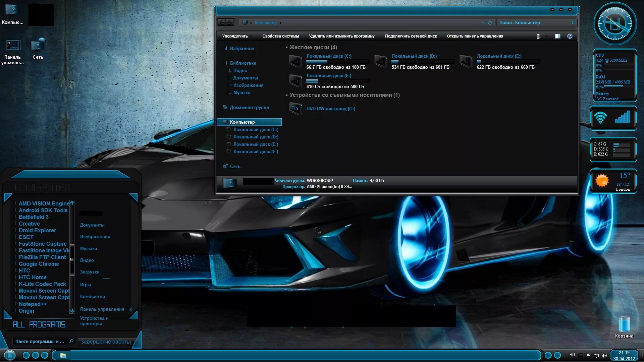644x362 pixels.
Task: Click Открыть панель управления menu item
Action: [x=475, y=36]
